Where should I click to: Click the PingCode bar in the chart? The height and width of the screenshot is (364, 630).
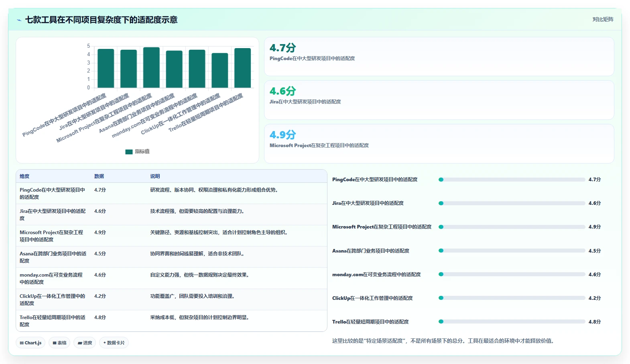pyautogui.click(x=106, y=68)
